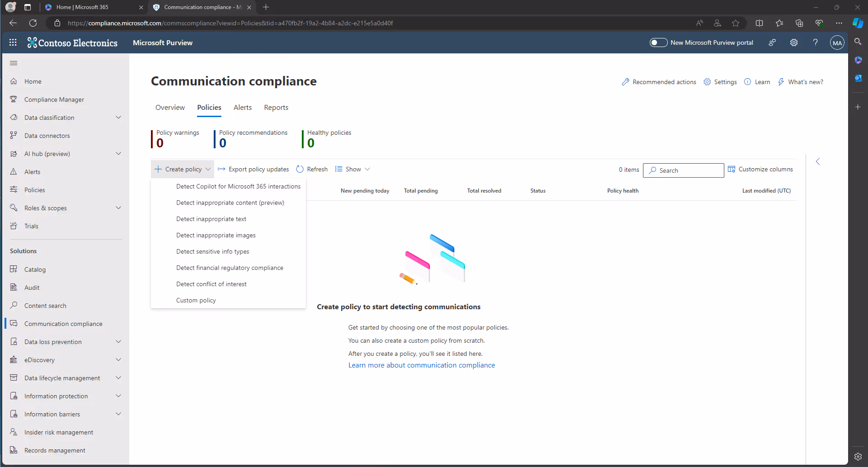Expand Data loss prevention section
Image resolution: width=868 pixels, height=467 pixels.
pos(118,342)
